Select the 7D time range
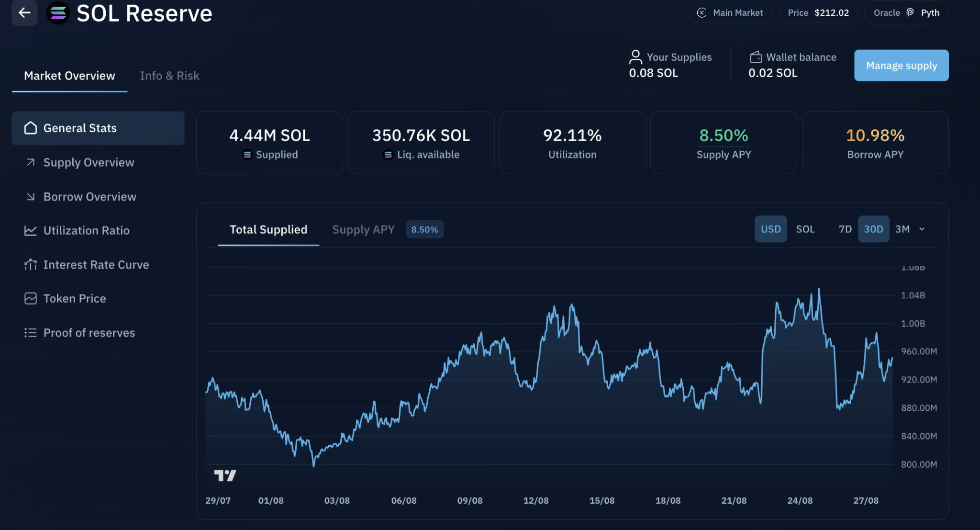980x530 pixels. [845, 229]
